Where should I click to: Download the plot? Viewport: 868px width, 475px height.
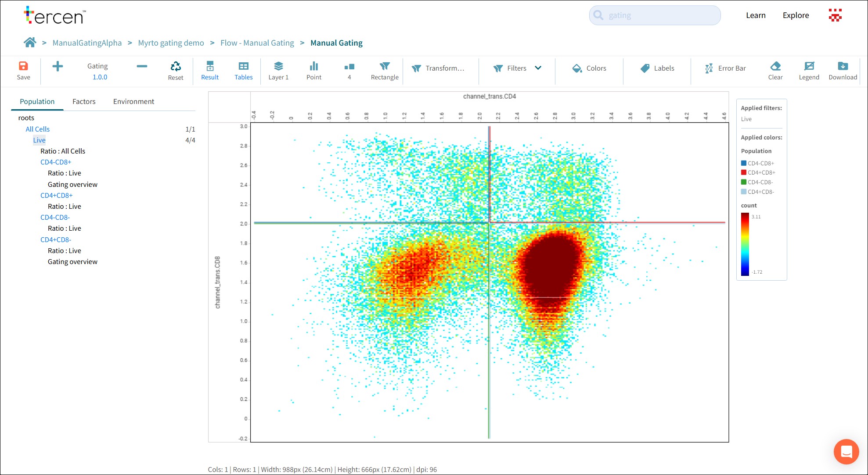click(843, 71)
